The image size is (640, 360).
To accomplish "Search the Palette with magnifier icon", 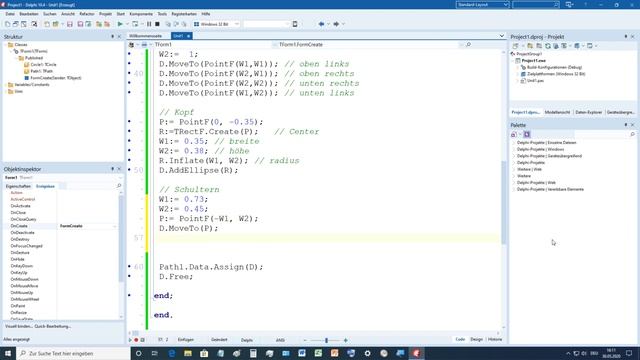I will [633, 134].
